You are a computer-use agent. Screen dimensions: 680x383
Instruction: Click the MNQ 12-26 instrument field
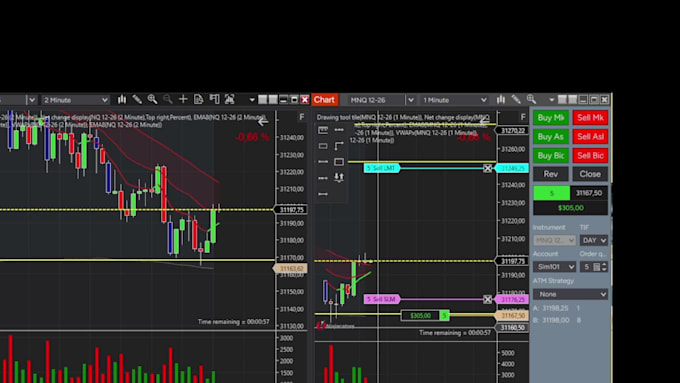[x=376, y=100]
